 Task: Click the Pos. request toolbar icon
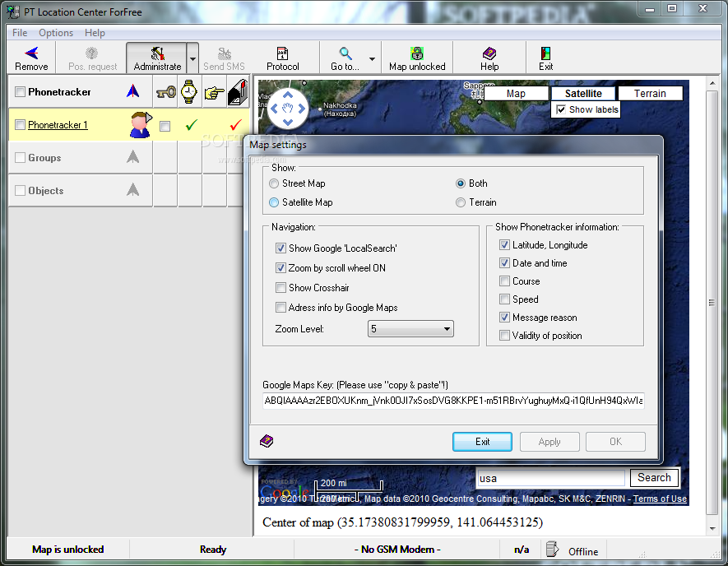[92, 53]
